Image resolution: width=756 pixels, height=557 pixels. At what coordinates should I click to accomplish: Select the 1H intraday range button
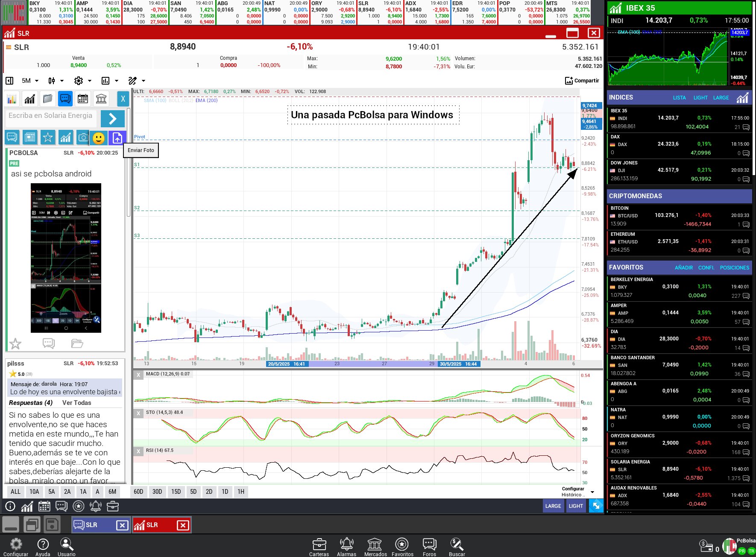[x=241, y=492]
